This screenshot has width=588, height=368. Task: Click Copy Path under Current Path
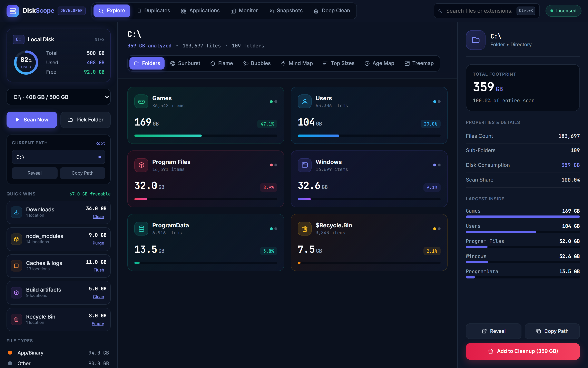coord(83,173)
